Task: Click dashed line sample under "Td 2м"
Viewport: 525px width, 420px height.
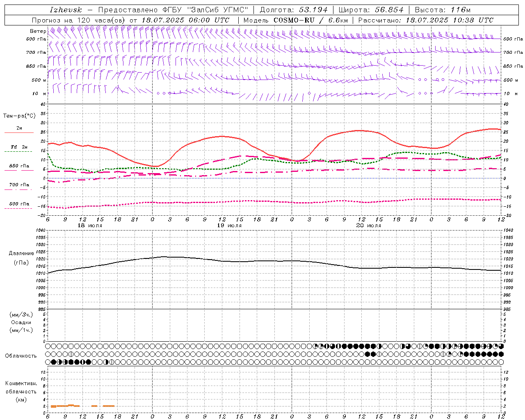Action: click(18, 152)
